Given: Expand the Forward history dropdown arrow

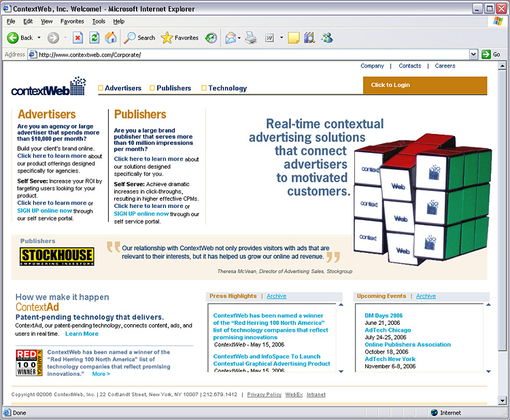Looking at the screenshot, I should tap(65, 37).
